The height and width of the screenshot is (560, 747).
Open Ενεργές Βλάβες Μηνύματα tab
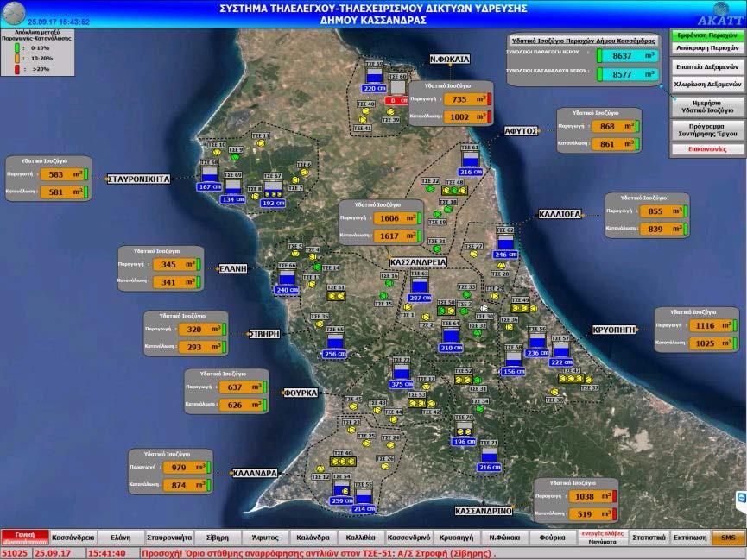pos(602,538)
